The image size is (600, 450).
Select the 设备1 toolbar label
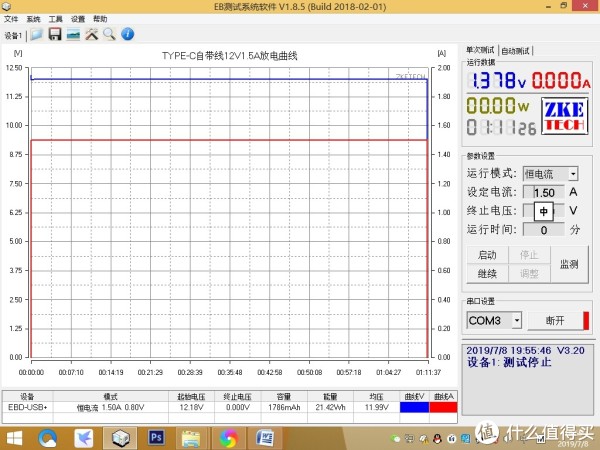point(13,36)
